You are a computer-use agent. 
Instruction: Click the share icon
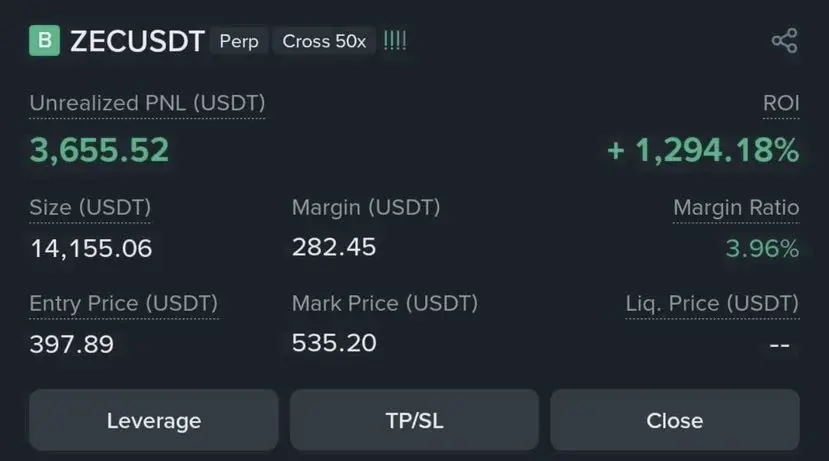pyautogui.click(x=785, y=41)
